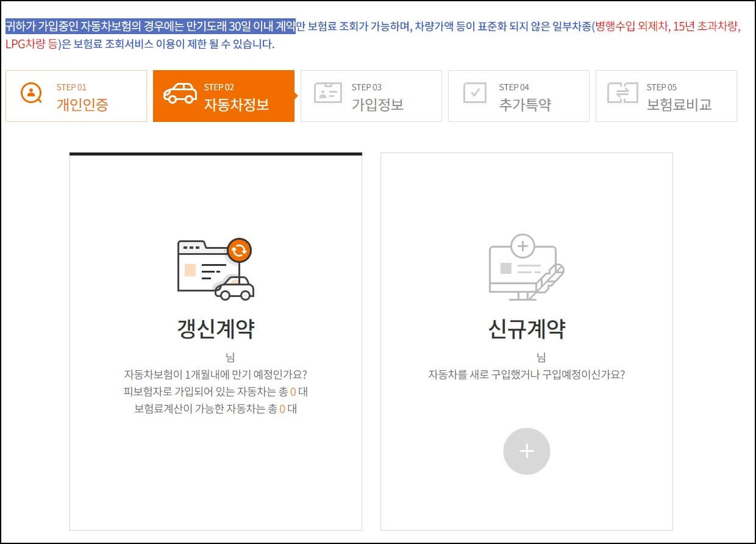Click the highlighted text '귀하가 가입중인 자동차보험의 경우에는'
The height and width of the screenshot is (544, 756).
pyautogui.click(x=95, y=27)
